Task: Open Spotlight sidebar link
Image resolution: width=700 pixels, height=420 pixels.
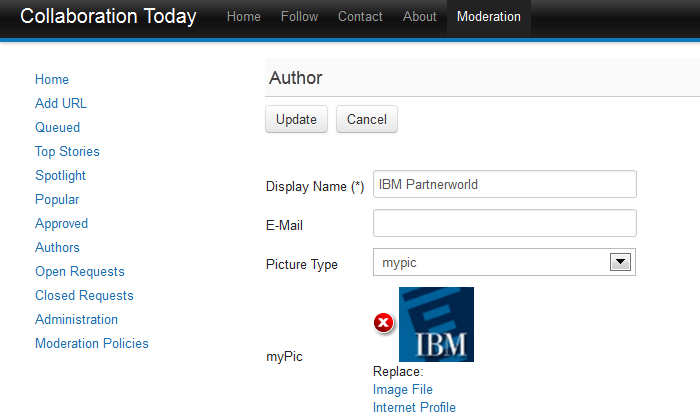Action: coord(60,176)
